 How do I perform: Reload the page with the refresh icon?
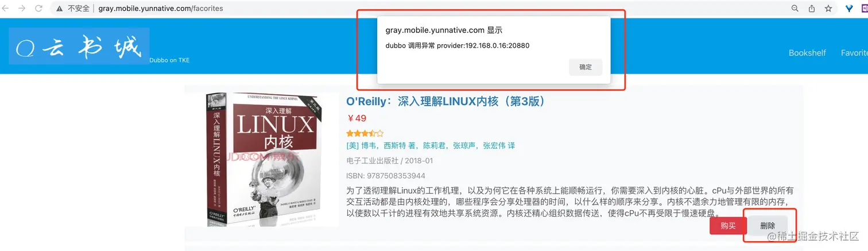coord(38,9)
